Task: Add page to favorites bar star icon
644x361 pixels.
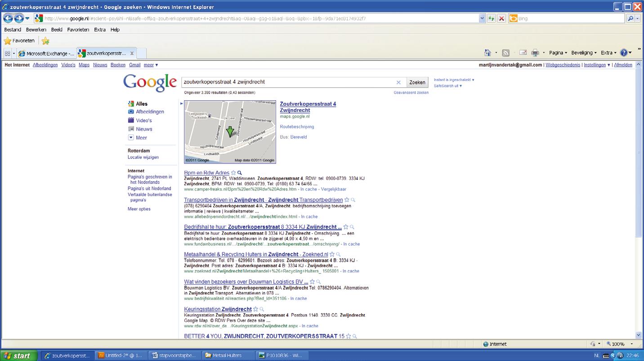Action: click(45, 41)
